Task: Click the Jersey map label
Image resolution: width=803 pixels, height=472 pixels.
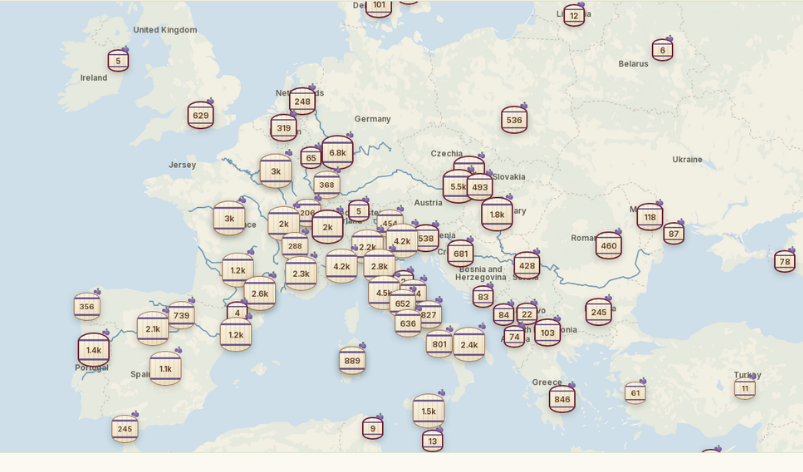Action: (x=182, y=165)
